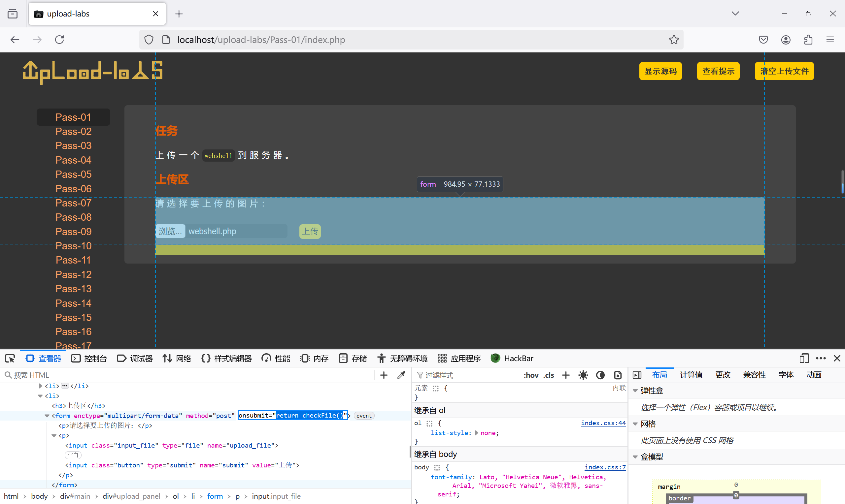Screen dimensions: 845x504
Task: Bookmark this page with star icon
Action: point(674,40)
